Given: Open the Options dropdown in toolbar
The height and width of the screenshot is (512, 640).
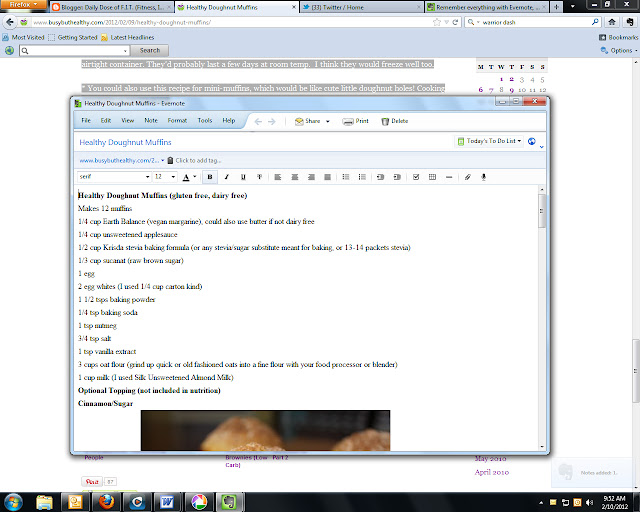Looking at the screenshot, I should (x=619, y=50).
